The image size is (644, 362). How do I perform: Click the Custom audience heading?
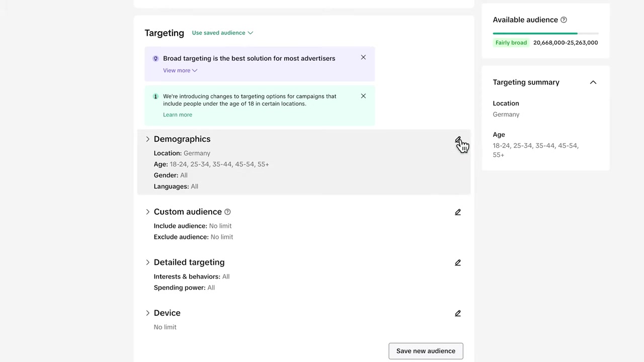(x=188, y=212)
